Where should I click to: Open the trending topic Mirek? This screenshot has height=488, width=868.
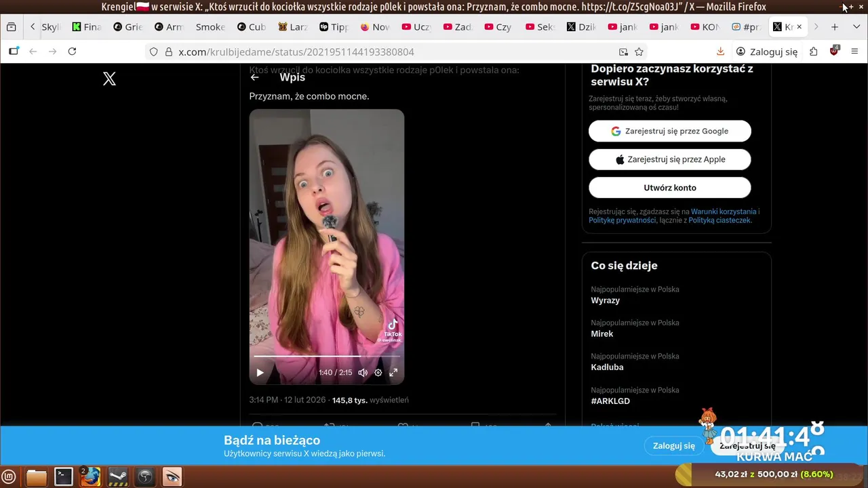coord(602,333)
